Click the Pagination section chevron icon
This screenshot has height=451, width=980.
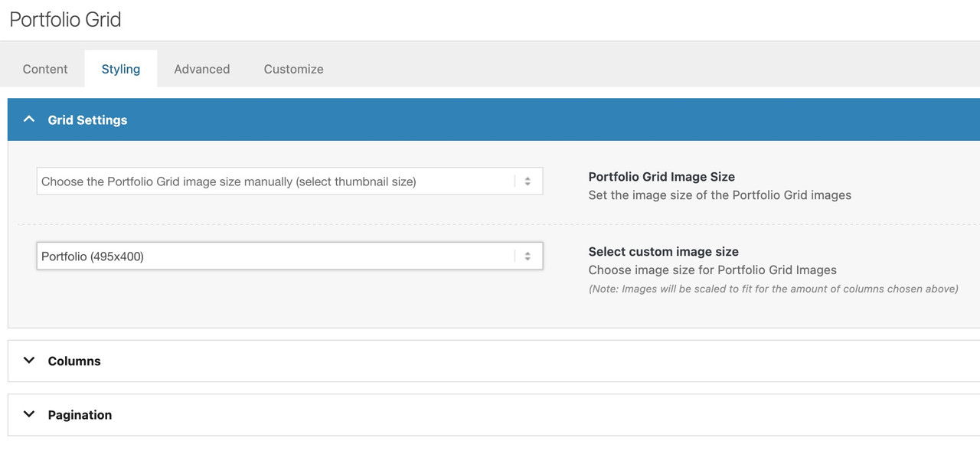tap(29, 414)
